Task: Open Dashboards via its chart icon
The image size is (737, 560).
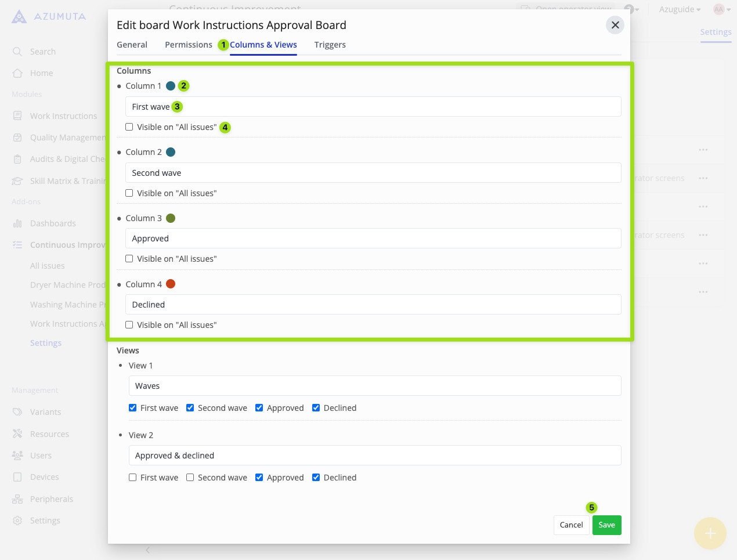Action: click(x=17, y=223)
